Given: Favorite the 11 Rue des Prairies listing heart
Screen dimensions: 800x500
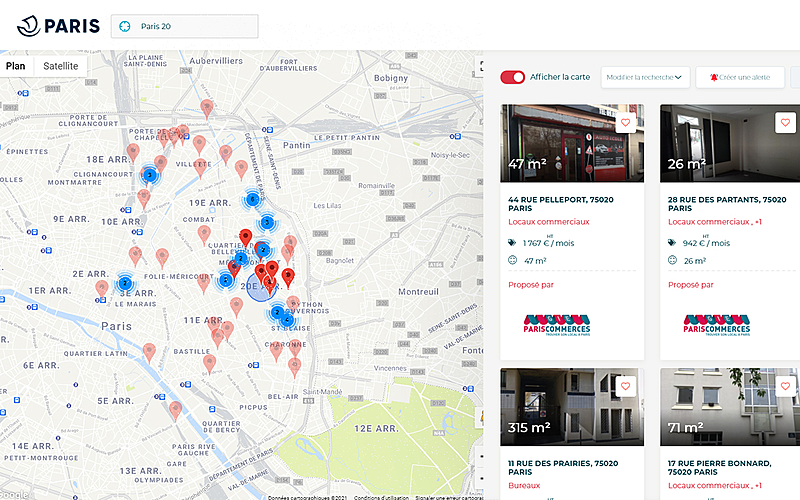Looking at the screenshot, I should pos(626,386).
